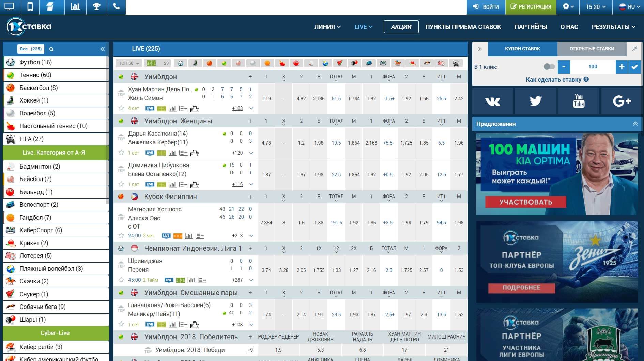This screenshot has width=644, height=361.
Task: Open the РЕЗУЛЬТАТЫ dropdown
Action: tap(613, 27)
